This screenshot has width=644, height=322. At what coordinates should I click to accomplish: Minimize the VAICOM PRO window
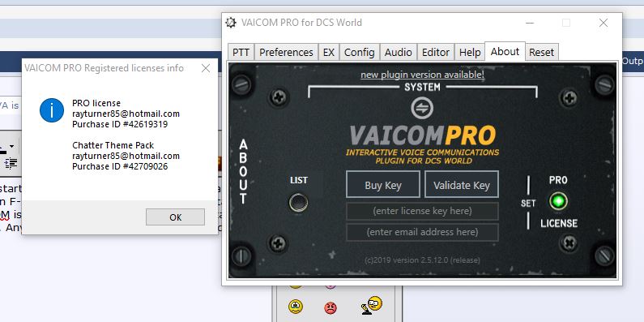530,23
